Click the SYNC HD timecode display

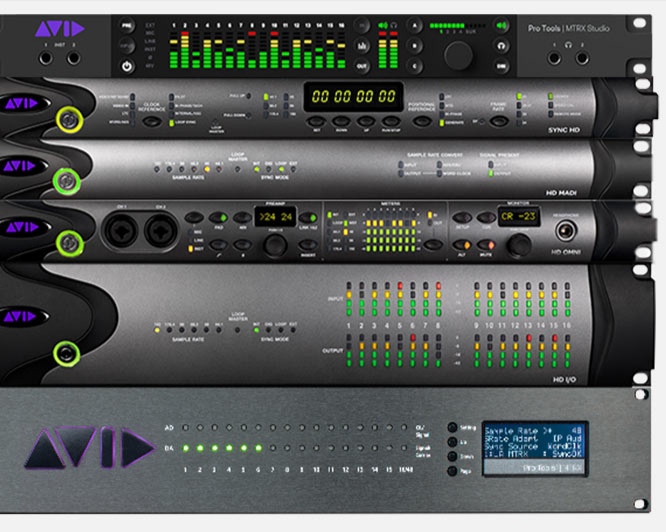tap(353, 97)
